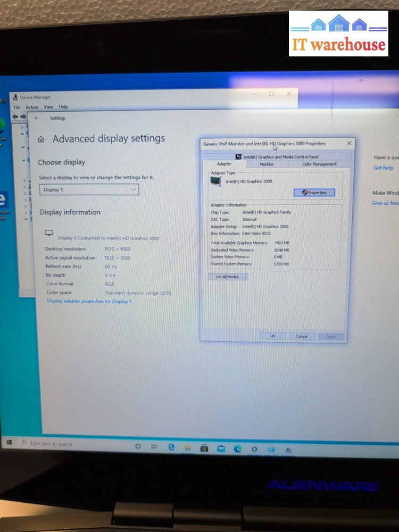Image resolution: width=399 pixels, height=532 pixels.
Task: Launch Internet Explorer from the taskbar
Action: [171, 447]
